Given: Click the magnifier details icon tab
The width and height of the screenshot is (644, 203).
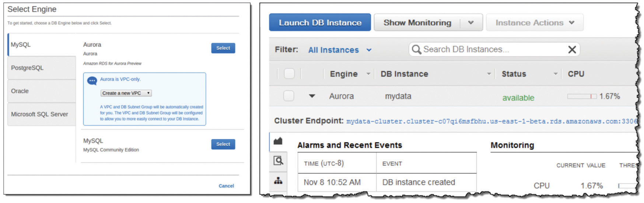Looking at the screenshot, I should 278,161.
